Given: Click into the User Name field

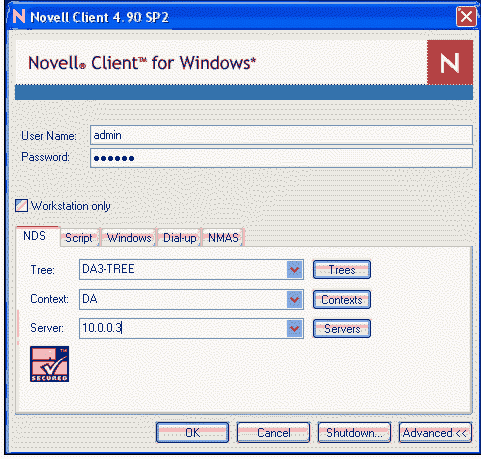Looking at the screenshot, I should point(281,135).
